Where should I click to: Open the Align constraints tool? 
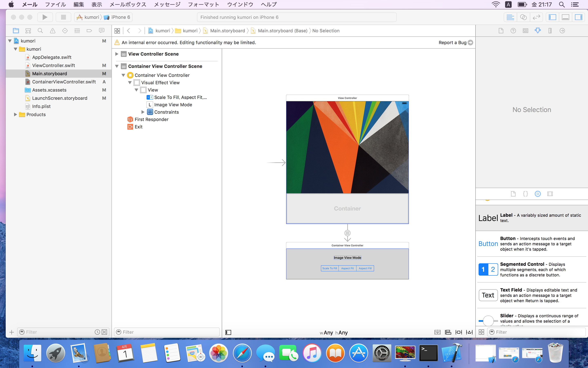pyautogui.click(x=448, y=332)
